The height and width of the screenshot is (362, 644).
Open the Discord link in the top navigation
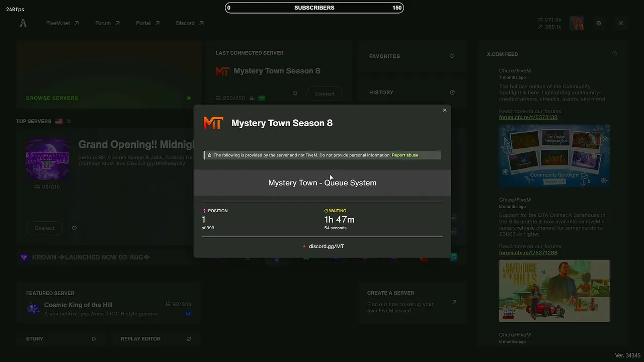[190, 23]
